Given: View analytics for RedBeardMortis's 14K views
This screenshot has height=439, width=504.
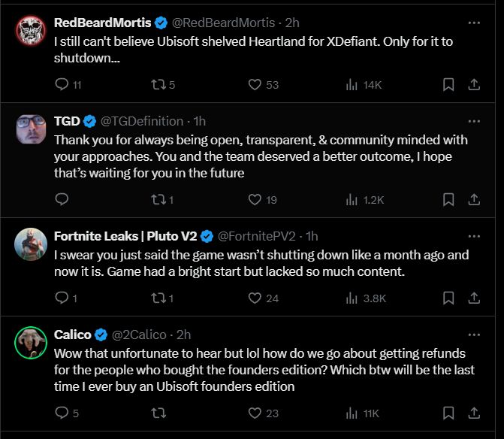Looking at the screenshot, I should [352, 85].
